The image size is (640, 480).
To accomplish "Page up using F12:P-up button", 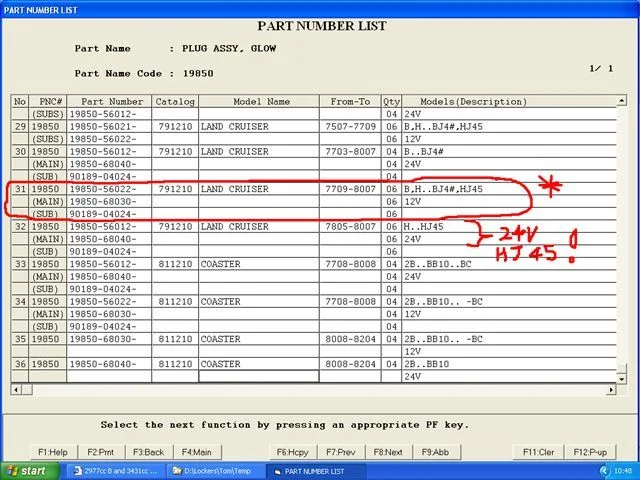I will [x=590, y=452].
